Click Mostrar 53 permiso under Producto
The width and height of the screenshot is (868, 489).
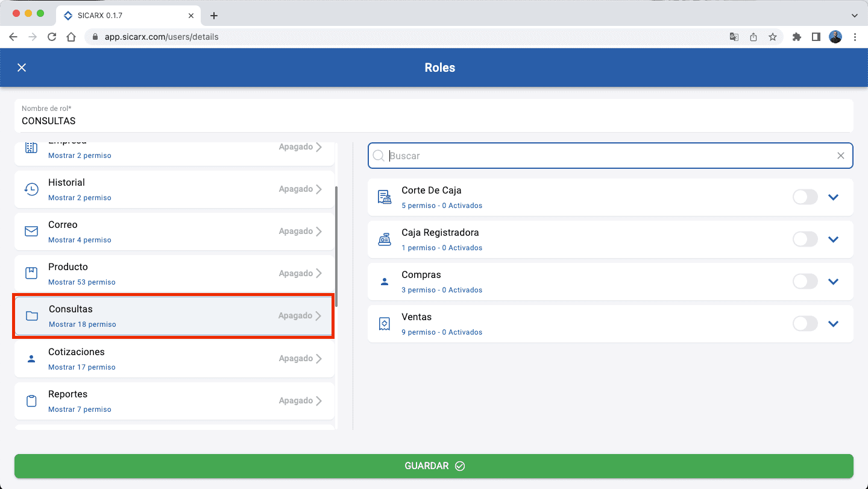pyautogui.click(x=82, y=282)
